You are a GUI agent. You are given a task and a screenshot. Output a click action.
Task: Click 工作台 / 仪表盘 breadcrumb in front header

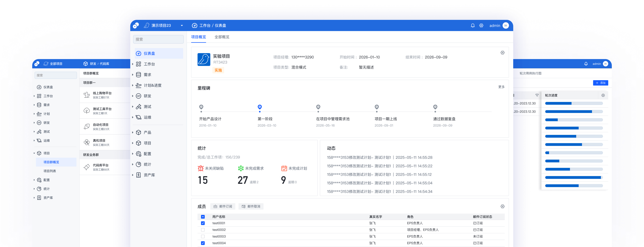pos(213,26)
